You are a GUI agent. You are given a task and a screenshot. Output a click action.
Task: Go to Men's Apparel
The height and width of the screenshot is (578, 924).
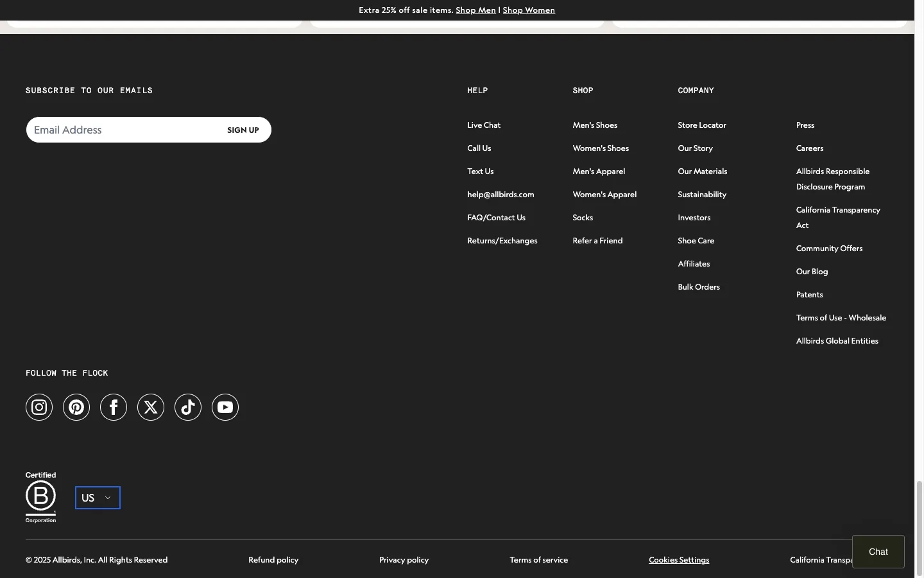[599, 171]
